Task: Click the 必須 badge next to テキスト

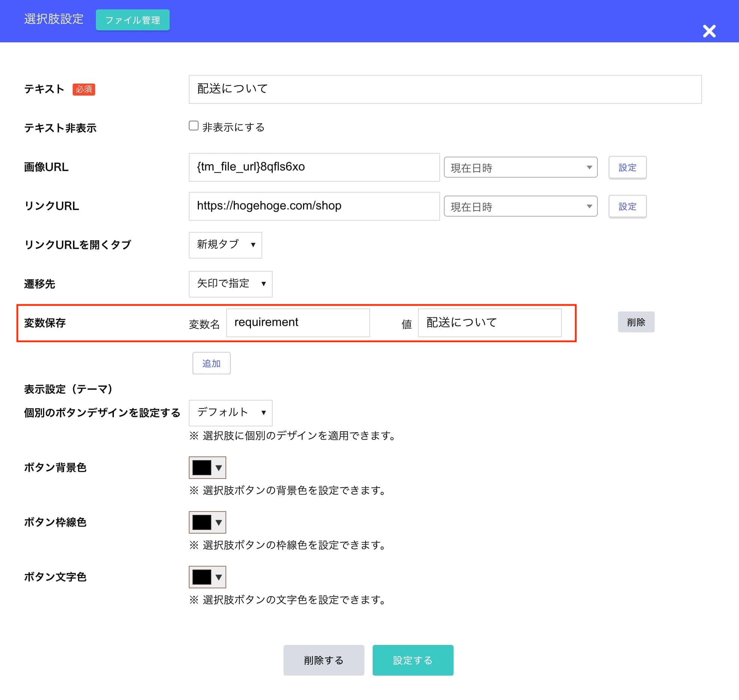Action: [x=84, y=89]
